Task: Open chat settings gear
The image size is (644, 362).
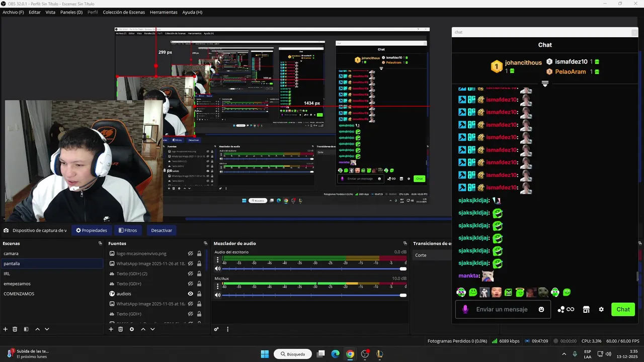Action: tap(601, 309)
